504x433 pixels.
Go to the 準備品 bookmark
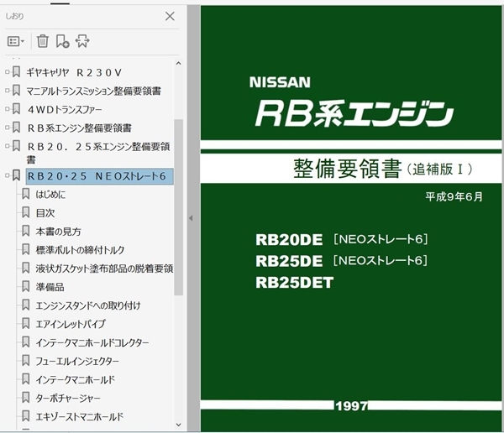(x=50, y=287)
